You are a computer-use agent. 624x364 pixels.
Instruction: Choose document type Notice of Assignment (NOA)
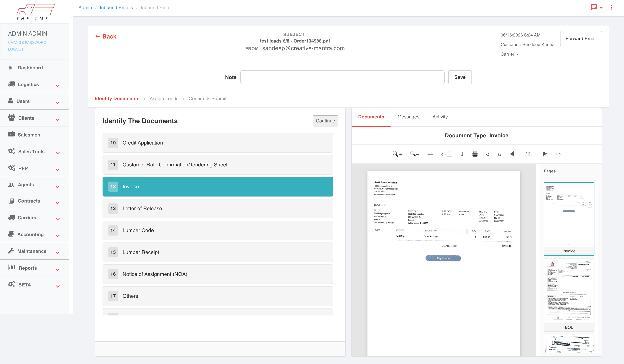[217, 274]
